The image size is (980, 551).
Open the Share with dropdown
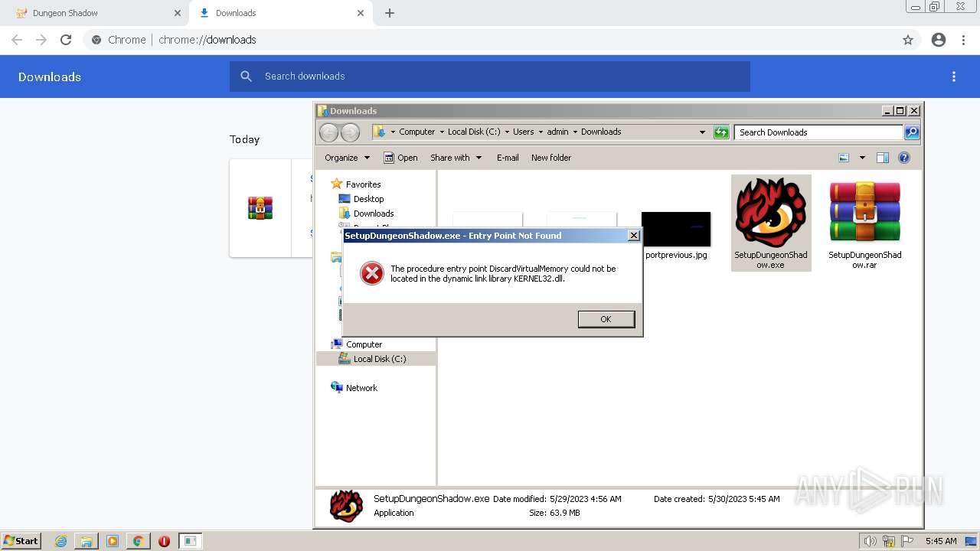pos(456,158)
